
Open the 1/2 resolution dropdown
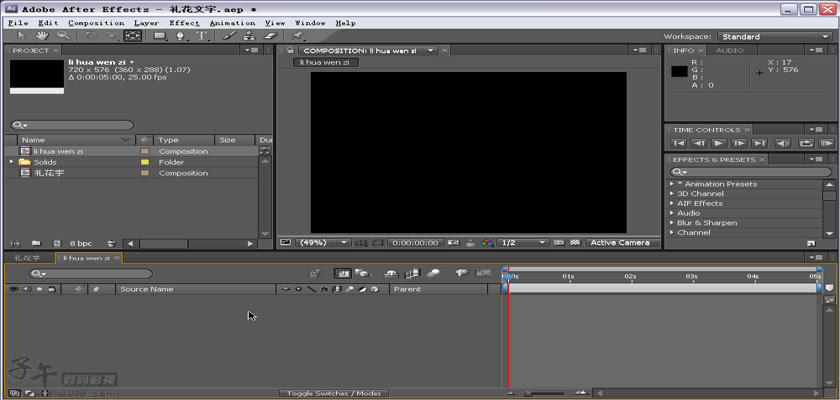522,243
